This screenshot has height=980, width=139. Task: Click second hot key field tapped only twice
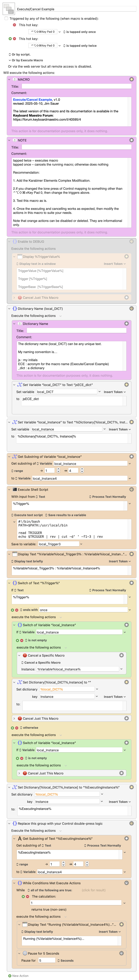43,46
